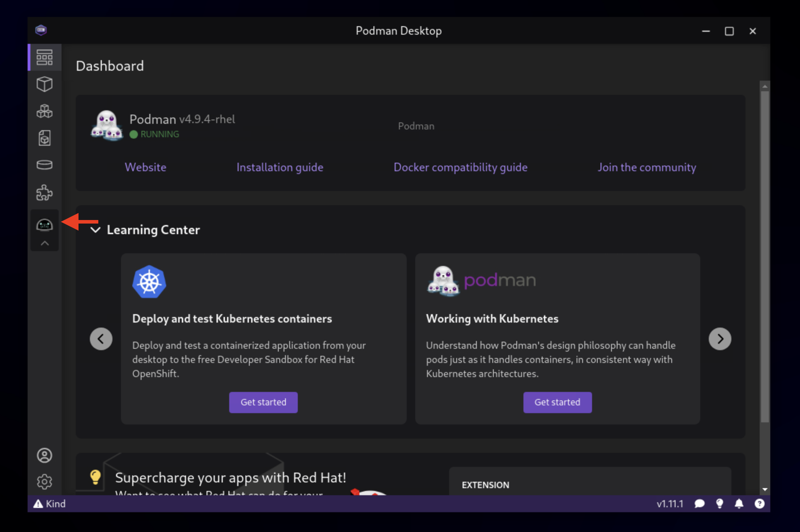The width and height of the screenshot is (800, 532).
Task: Open the Docker compatibility guide link
Action: point(460,167)
